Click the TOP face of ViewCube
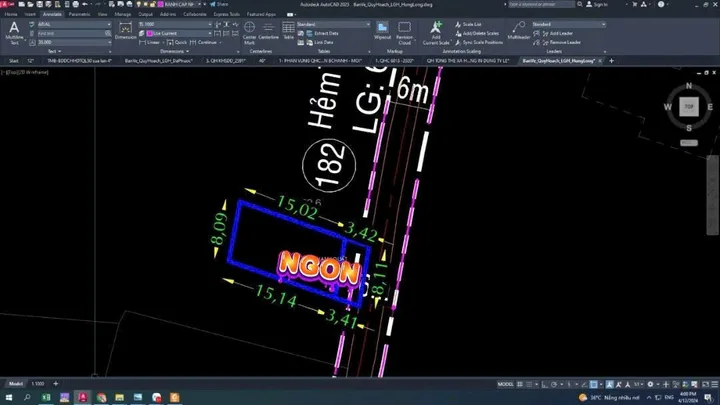The image size is (720, 405). click(x=689, y=107)
